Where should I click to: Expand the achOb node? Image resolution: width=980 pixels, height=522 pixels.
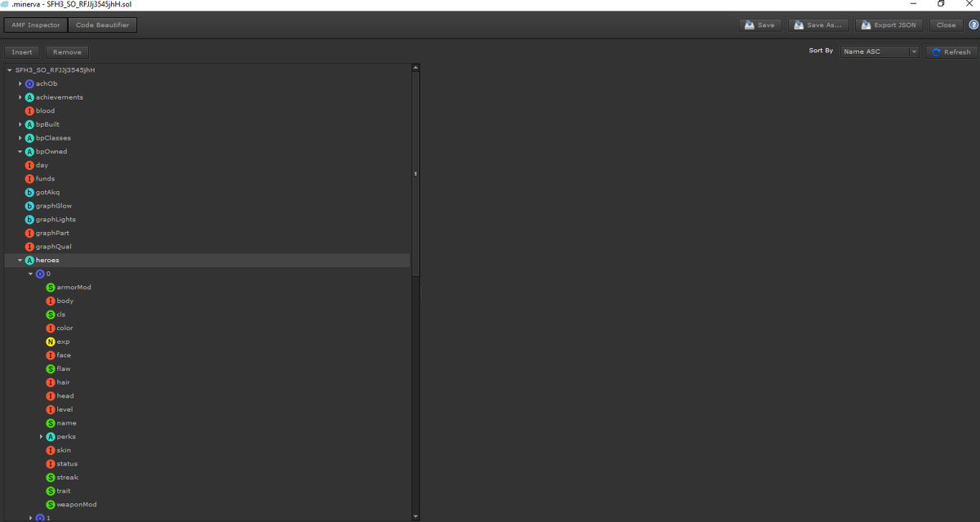click(20, 83)
